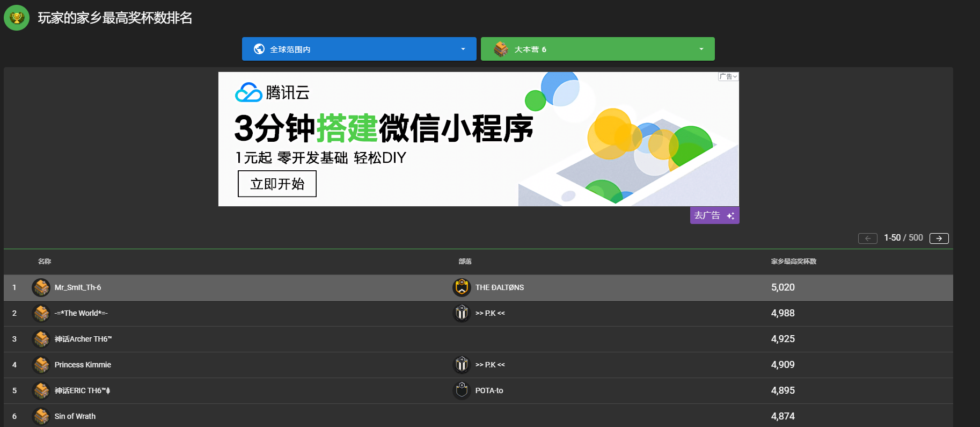Open clan THE ĐALTØNS
This screenshot has width=980, height=427.
[x=500, y=287]
